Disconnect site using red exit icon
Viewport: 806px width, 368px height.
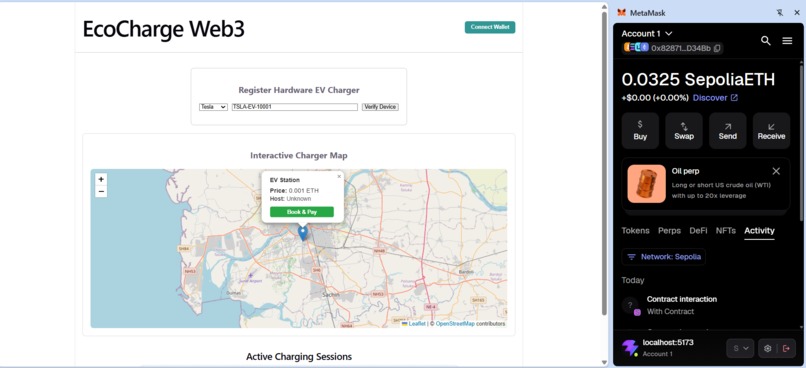tap(786, 348)
